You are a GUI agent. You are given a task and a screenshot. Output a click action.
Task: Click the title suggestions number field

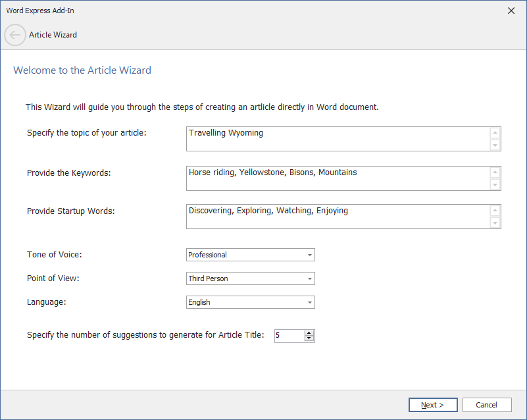[x=289, y=336]
